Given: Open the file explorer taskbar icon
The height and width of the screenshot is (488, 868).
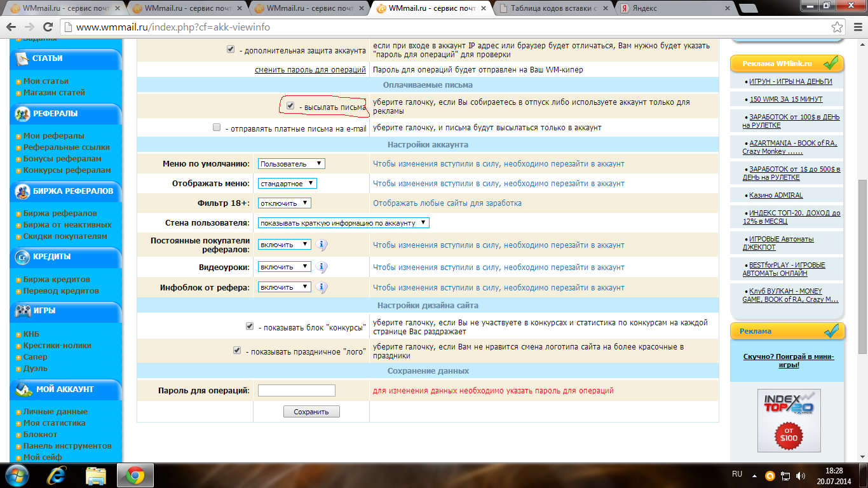Looking at the screenshot, I should [x=95, y=475].
